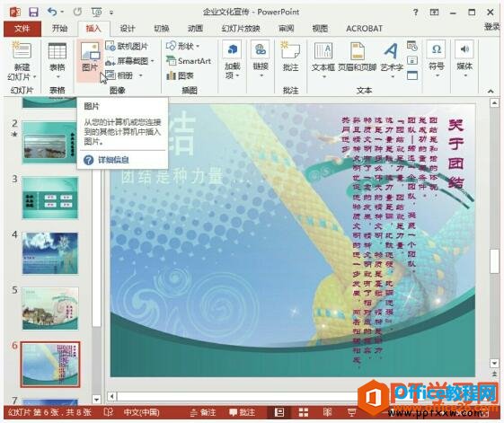Image resolution: width=504 pixels, height=423 pixels.
Task: Click the 关于团结 title text on slide
Action: tap(455, 154)
